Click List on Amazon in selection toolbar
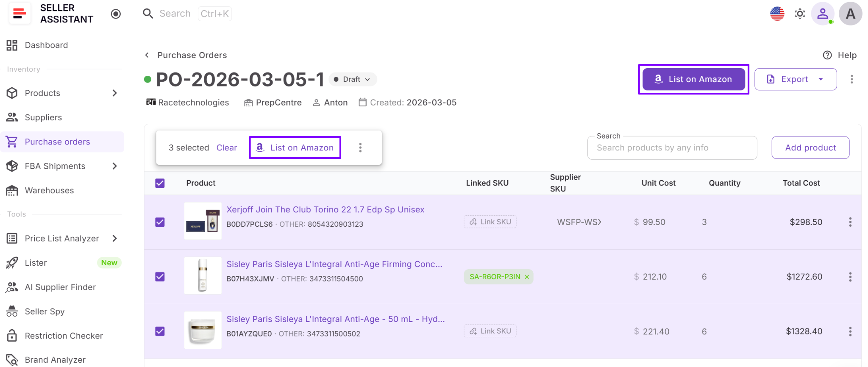Viewport: 868px width, 367px height. pyautogui.click(x=295, y=147)
